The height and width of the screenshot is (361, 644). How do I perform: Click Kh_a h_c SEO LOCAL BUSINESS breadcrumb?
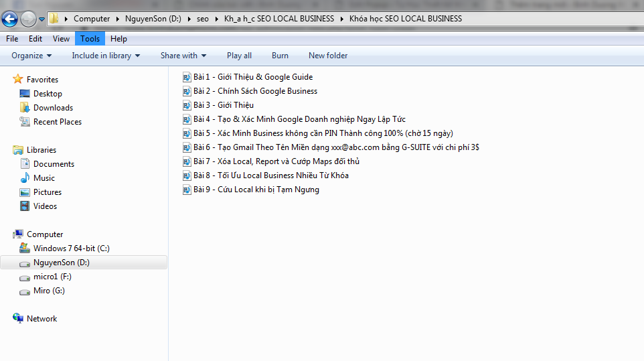(279, 19)
